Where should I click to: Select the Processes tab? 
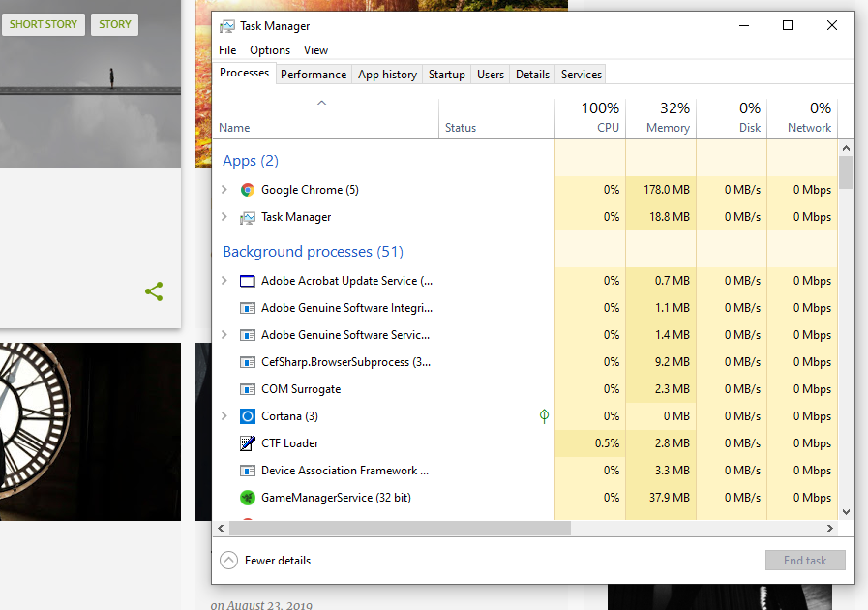click(244, 73)
